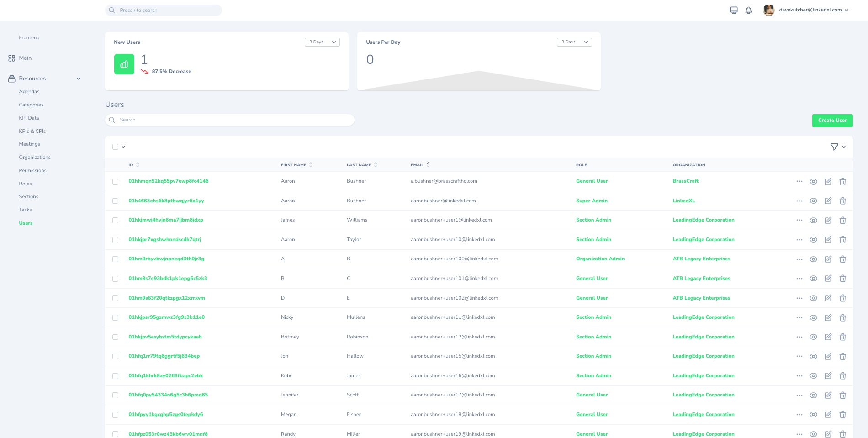
Task: Open the select-all options chevron
Action: coord(123,147)
